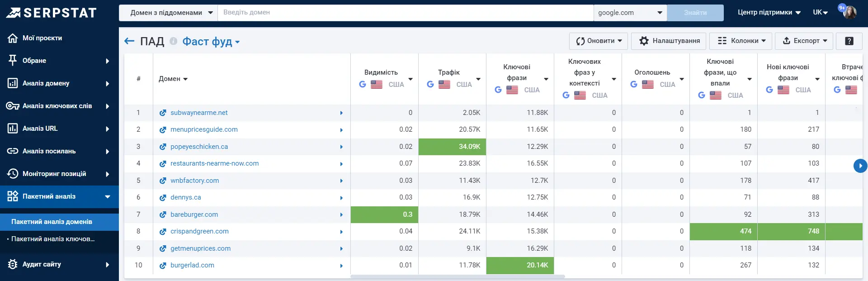This screenshot has height=281, width=868.
Task: Open the Домен з піддоменами dropdown
Action: point(168,13)
